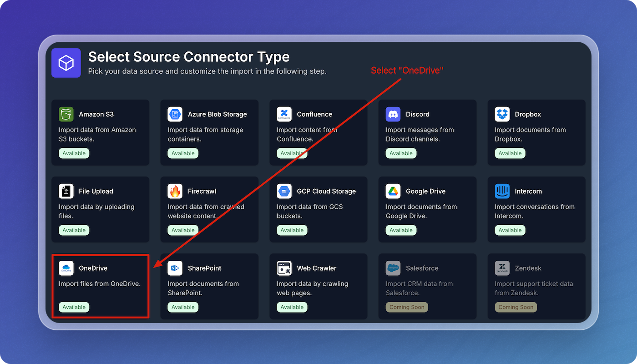Click the Coming Soon badge on Salesforce

pyautogui.click(x=407, y=307)
